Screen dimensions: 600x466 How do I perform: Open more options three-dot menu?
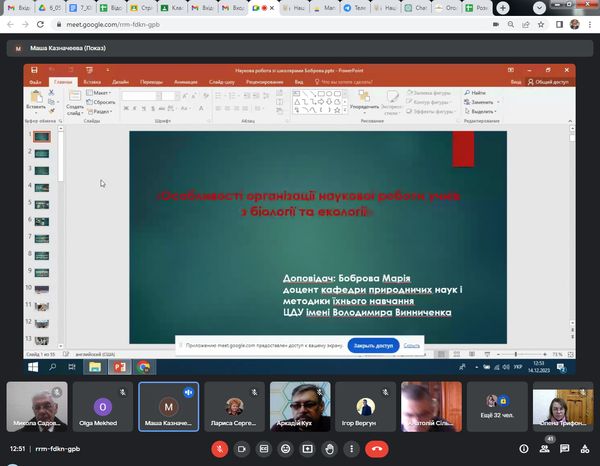(352, 449)
